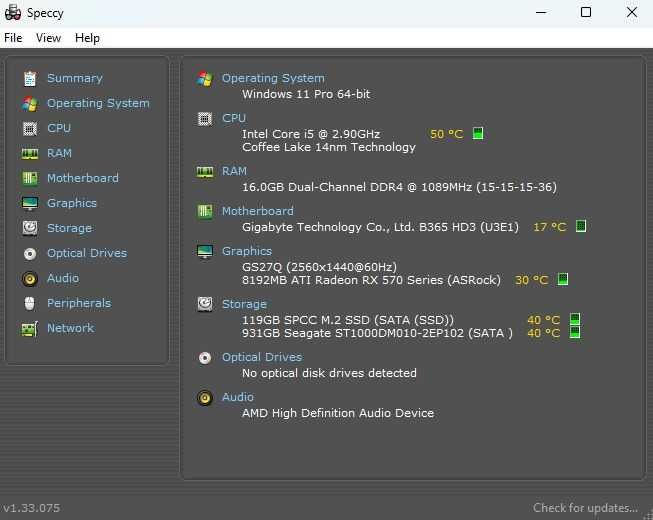This screenshot has height=520, width=653.
Task: Click the CPU chip icon in sidebar
Action: click(x=29, y=128)
